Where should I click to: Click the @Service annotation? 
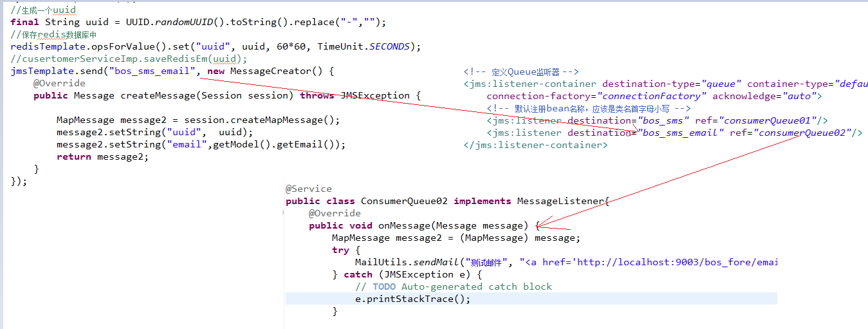coord(309,189)
